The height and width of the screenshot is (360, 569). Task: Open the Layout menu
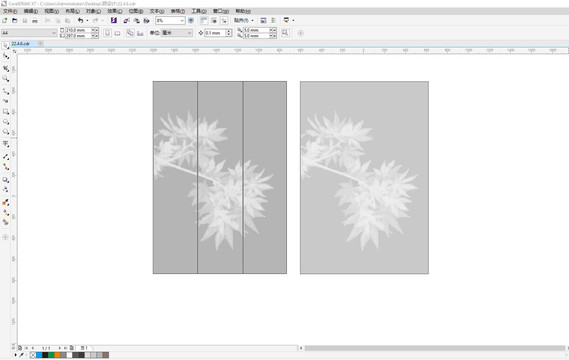(x=72, y=11)
